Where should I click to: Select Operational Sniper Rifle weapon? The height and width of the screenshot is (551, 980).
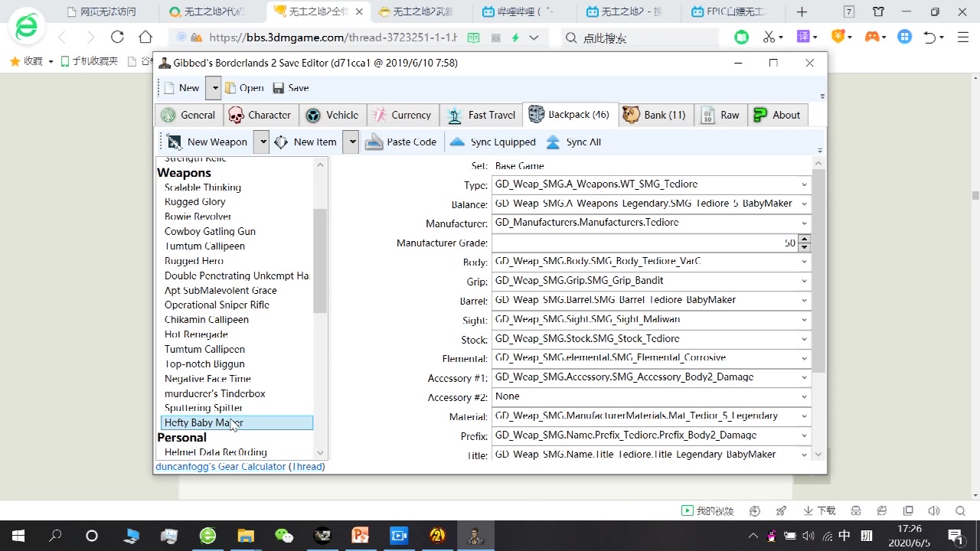(x=217, y=305)
